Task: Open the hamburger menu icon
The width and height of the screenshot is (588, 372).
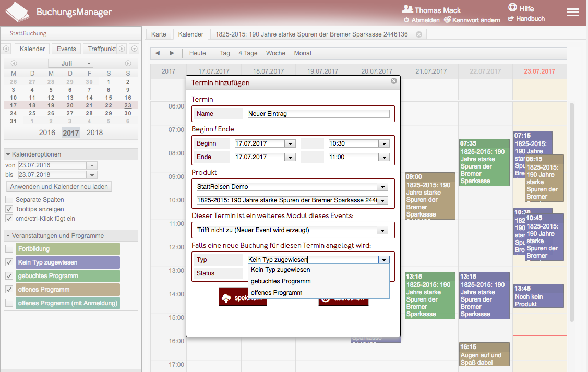Action: 573,13
